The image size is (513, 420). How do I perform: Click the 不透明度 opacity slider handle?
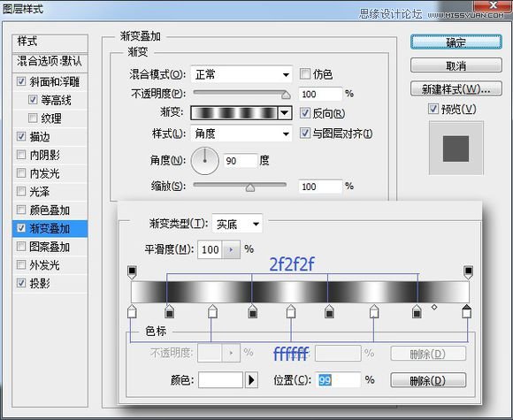[x=286, y=95]
